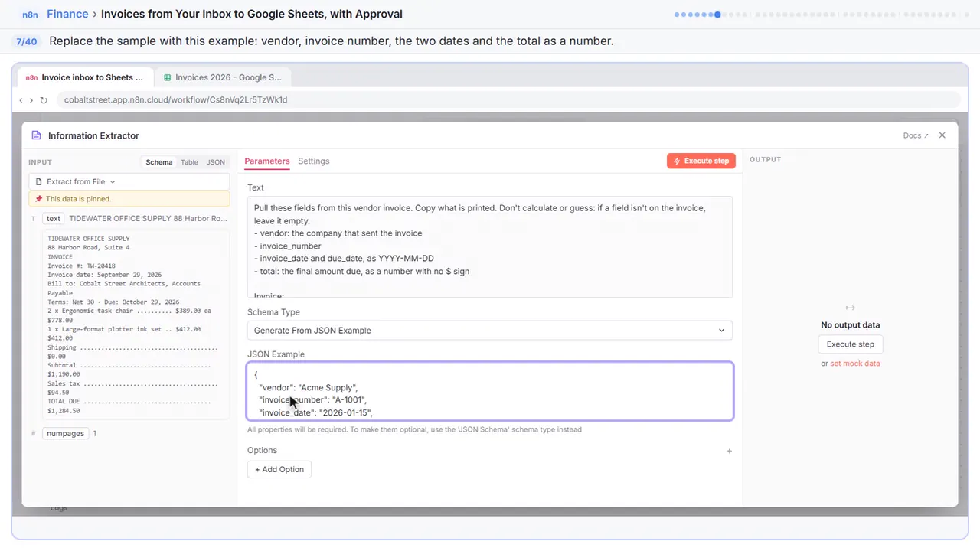This screenshot has width=980, height=551.
Task: Click the Information Extractor node icon
Action: coord(36,135)
